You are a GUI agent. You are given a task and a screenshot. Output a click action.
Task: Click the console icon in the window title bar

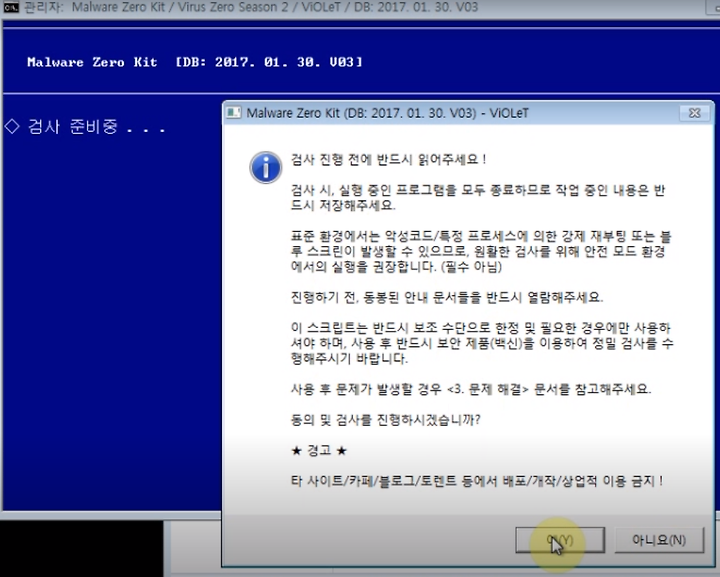point(10,7)
